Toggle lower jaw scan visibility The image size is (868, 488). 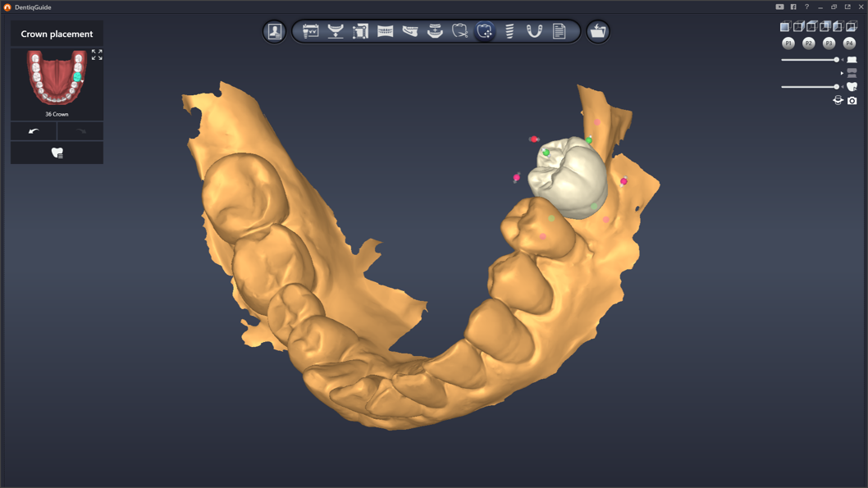coord(852,60)
